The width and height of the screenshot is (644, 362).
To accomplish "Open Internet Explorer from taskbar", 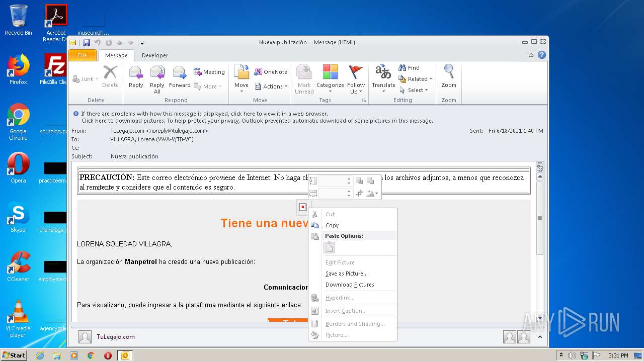I will click(x=40, y=355).
